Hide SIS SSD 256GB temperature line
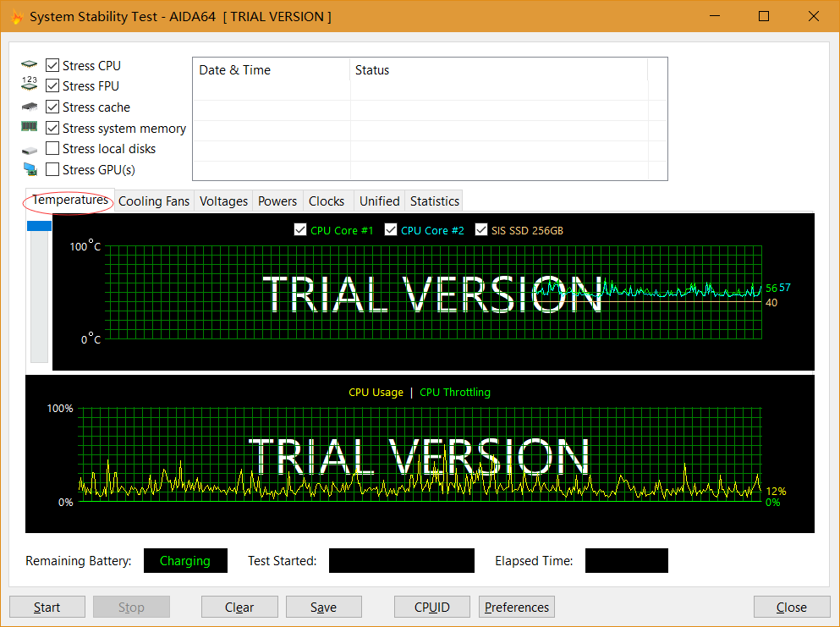 [x=481, y=230]
